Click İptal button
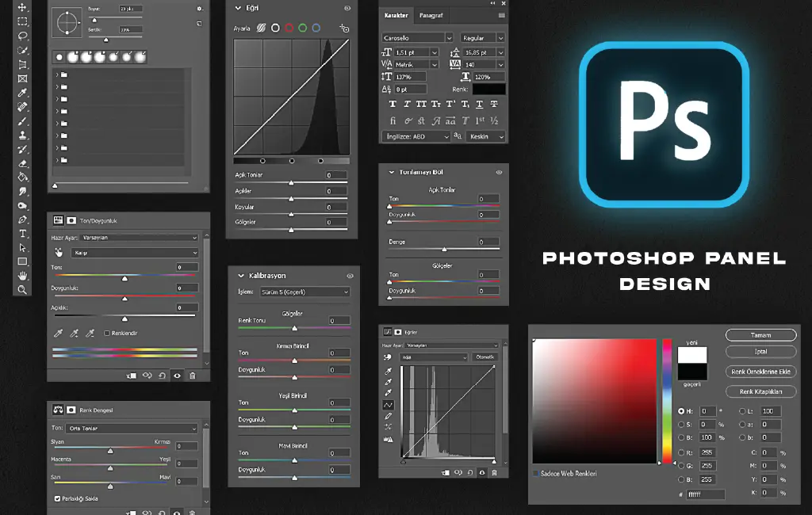This screenshot has width=812, height=515. (x=760, y=352)
